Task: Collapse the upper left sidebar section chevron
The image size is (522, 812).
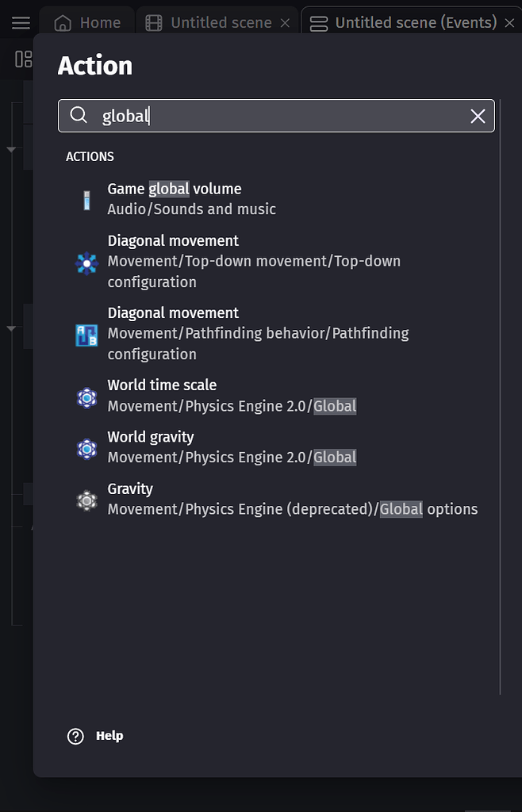Action: (10, 149)
